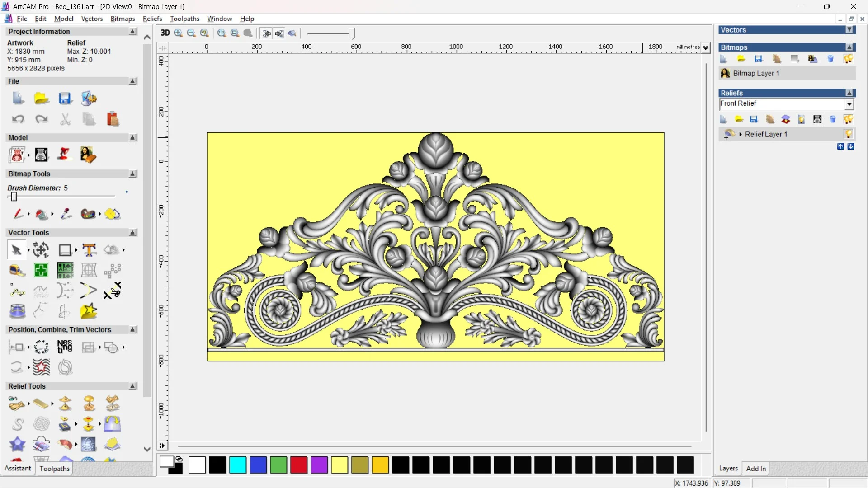The height and width of the screenshot is (488, 868).
Task: Select the bitmap Paint brush tool
Action: click(x=18, y=214)
